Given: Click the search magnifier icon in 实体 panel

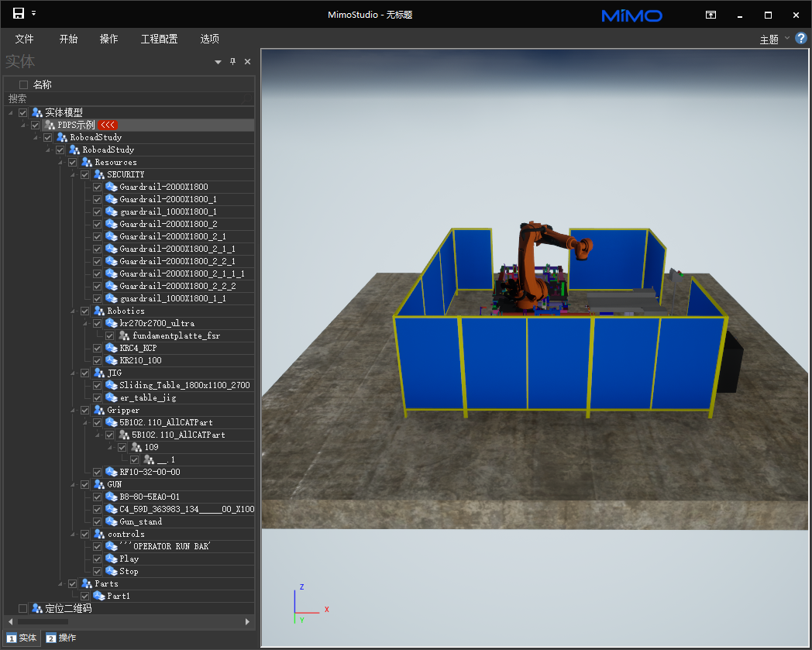Looking at the screenshot, I should click(246, 99).
